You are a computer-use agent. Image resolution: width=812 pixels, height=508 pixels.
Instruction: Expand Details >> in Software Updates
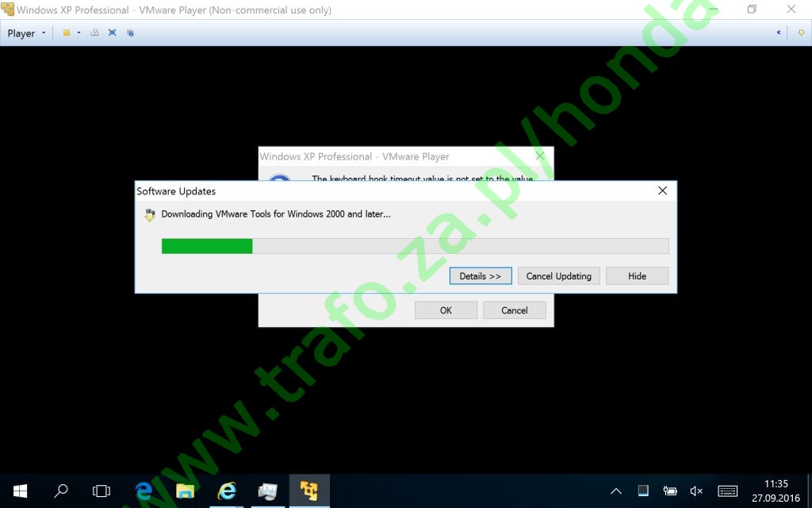point(481,275)
